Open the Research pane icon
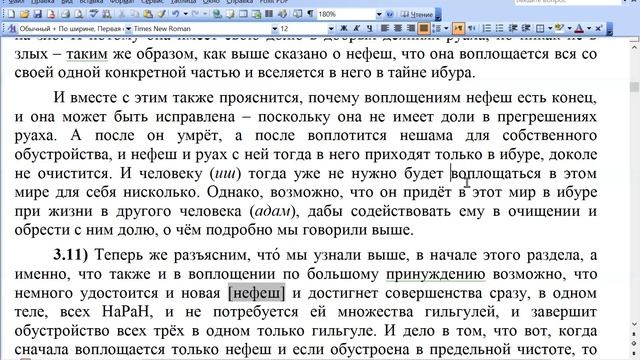Image resolution: width=640 pixels, height=360 pixels. [x=107, y=14]
